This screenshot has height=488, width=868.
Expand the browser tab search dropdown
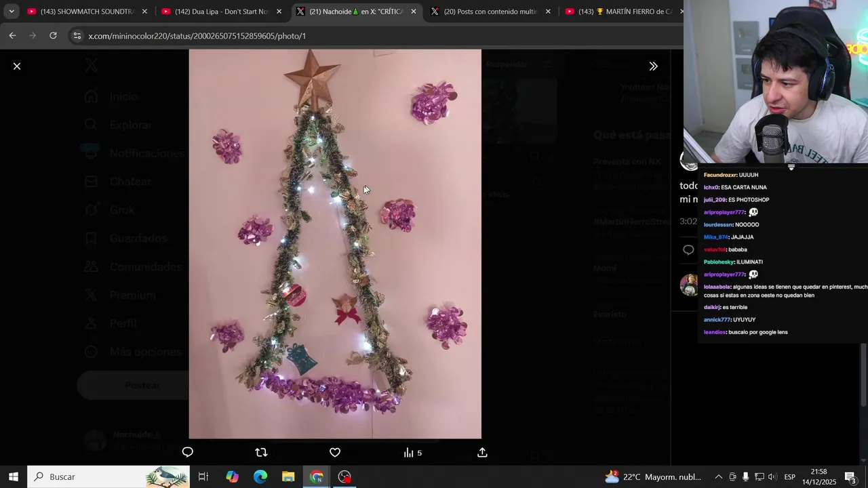tap(12, 12)
